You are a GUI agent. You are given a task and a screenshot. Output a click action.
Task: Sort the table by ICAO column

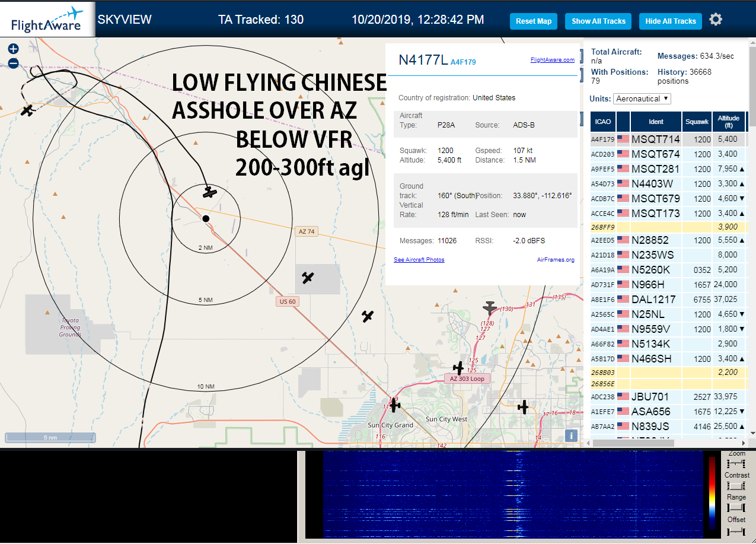point(603,122)
